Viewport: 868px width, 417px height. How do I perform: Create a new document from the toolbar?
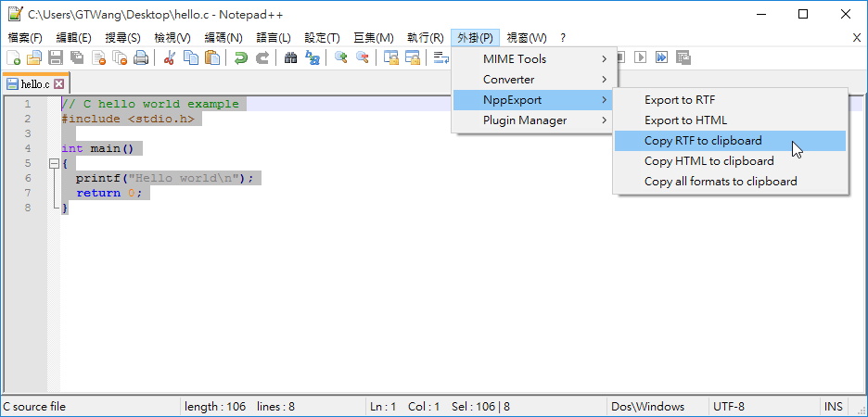(13, 57)
